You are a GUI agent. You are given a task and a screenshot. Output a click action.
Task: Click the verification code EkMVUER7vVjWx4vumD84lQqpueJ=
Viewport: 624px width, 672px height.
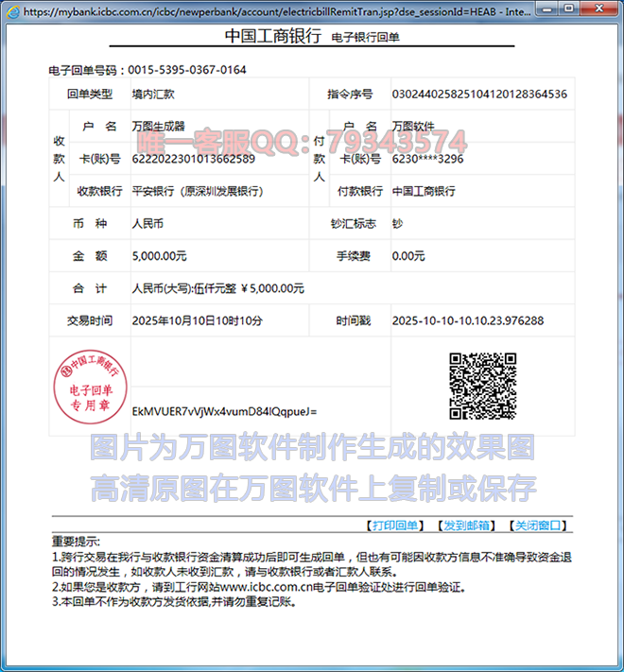[x=225, y=411]
